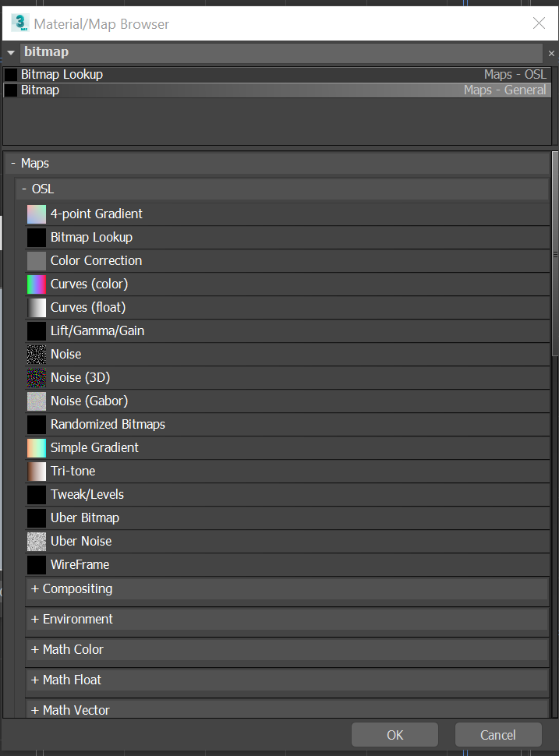The height and width of the screenshot is (756, 559).
Task: Select the Simple Gradient thumbnail icon
Action: (x=37, y=448)
